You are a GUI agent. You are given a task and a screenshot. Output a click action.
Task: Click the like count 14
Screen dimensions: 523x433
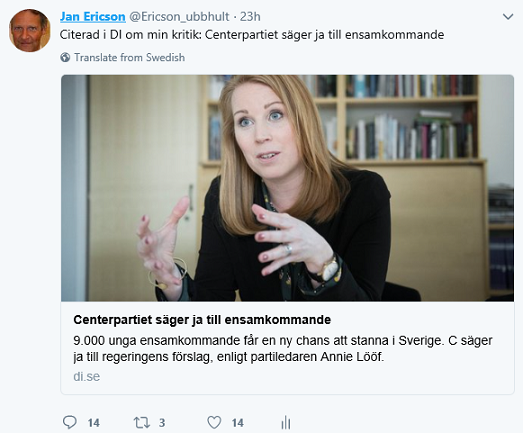(x=237, y=423)
